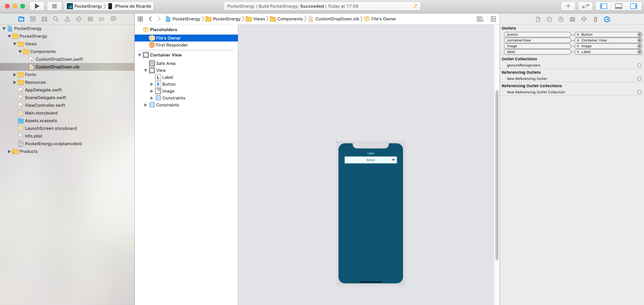644x305 pixels.
Task: Show Quick Help inspector question mark
Action: 561,19
